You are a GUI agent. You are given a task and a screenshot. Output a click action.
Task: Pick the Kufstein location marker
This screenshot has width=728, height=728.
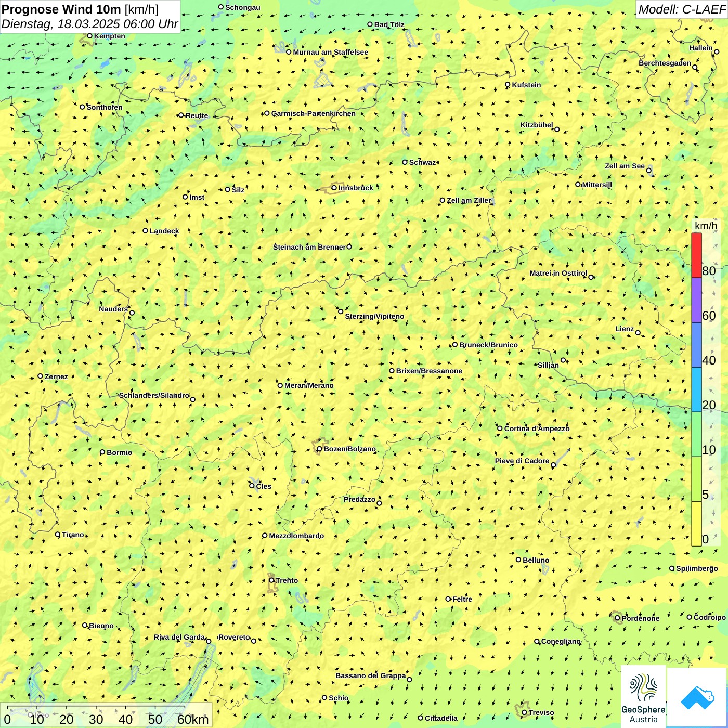(x=508, y=85)
